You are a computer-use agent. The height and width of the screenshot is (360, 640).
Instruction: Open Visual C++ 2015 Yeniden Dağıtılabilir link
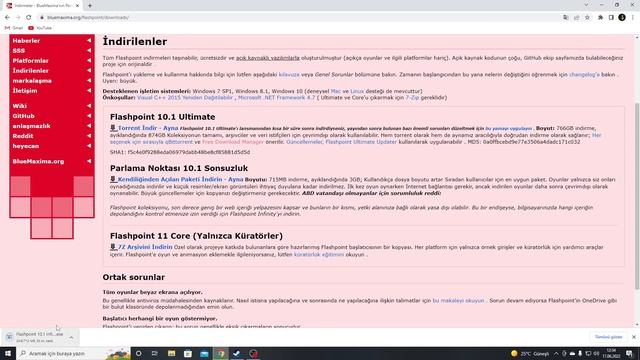coord(185,98)
